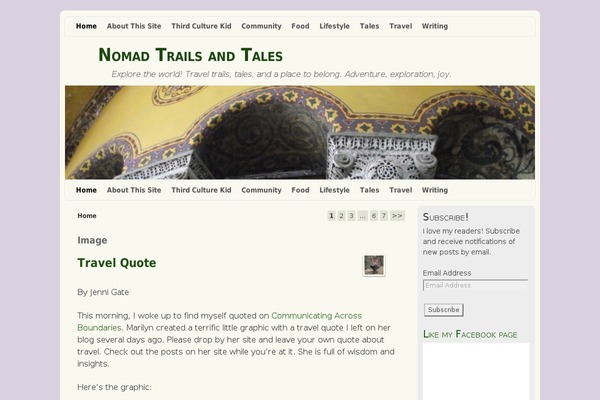The height and width of the screenshot is (400, 600).
Task: Select Food in the navigation below banner
Action: [300, 190]
